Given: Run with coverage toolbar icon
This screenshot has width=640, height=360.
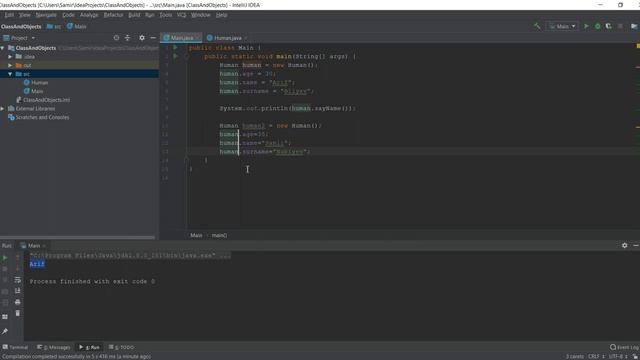Looking at the screenshot, I should 609,26.
